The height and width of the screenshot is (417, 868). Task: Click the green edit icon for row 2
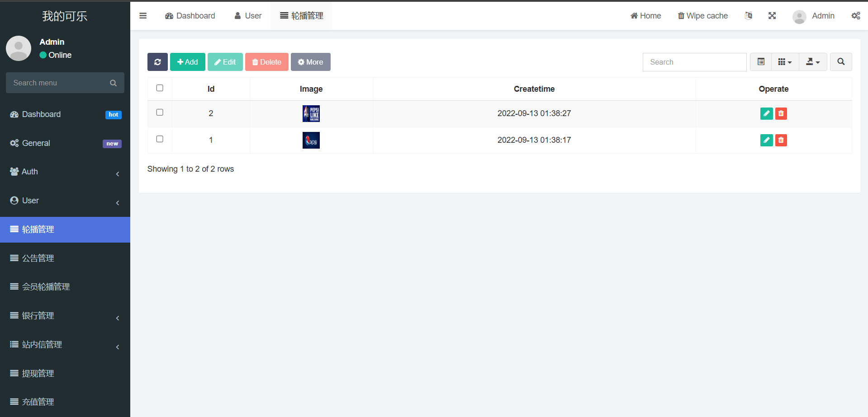click(x=766, y=113)
